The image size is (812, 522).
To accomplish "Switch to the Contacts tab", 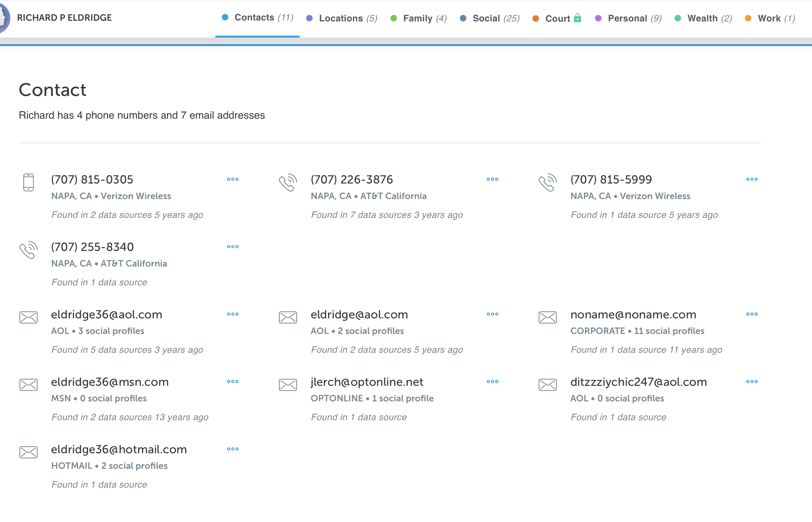I will (x=257, y=18).
